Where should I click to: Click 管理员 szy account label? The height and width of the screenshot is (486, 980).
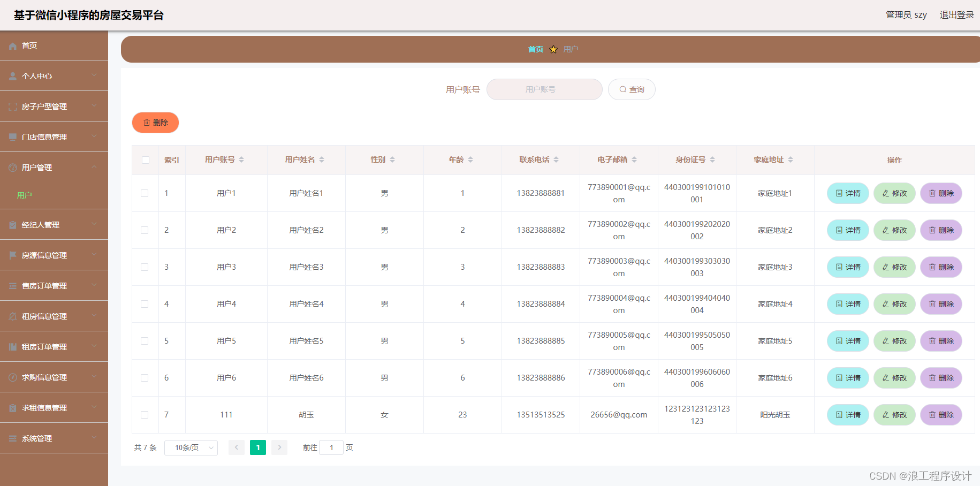(x=906, y=15)
